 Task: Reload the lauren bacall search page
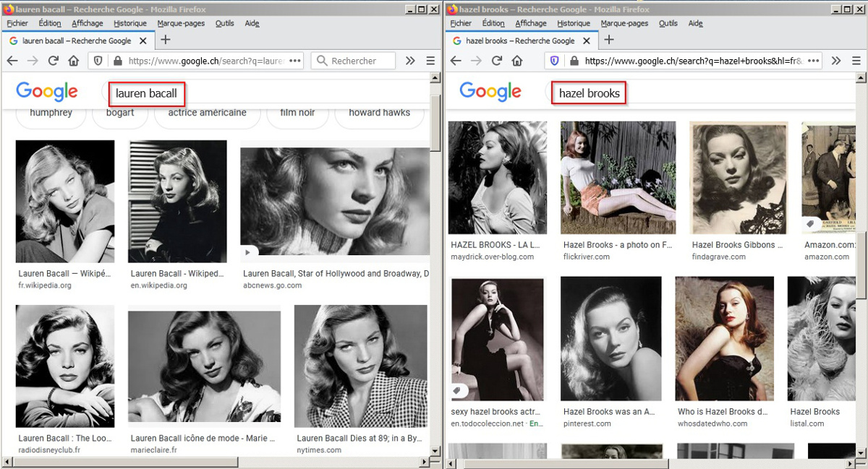tap(53, 61)
